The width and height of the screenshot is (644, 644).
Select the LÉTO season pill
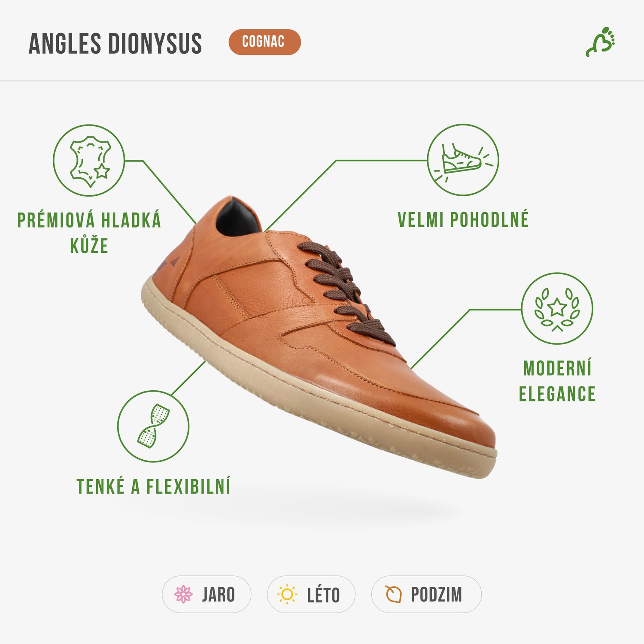[x=311, y=594]
